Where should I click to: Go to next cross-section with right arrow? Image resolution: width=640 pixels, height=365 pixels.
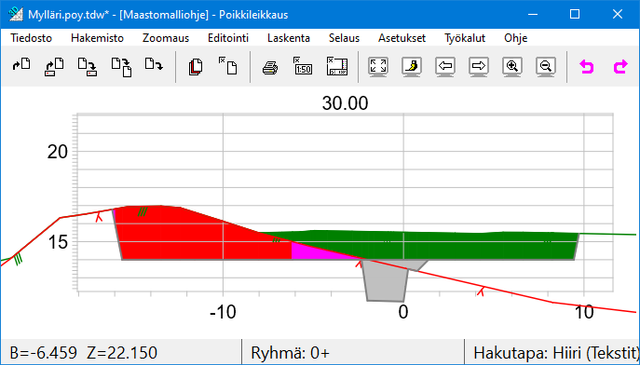pos(479,67)
